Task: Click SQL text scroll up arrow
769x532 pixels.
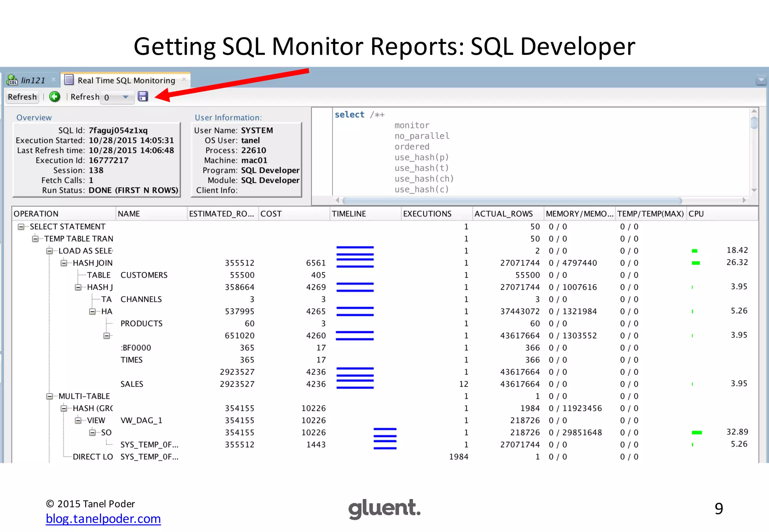Action: click(754, 111)
